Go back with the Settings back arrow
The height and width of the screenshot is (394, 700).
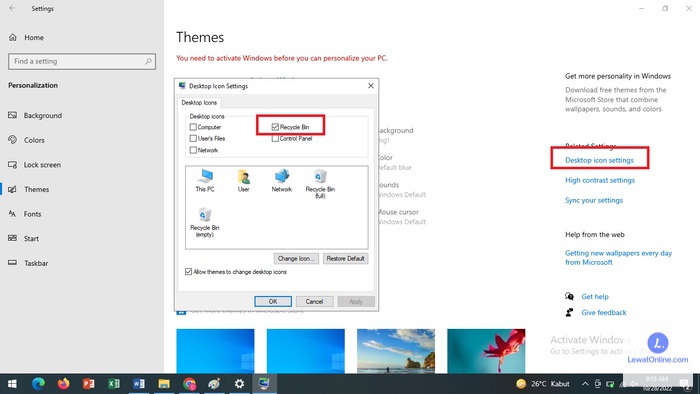click(x=12, y=8)
